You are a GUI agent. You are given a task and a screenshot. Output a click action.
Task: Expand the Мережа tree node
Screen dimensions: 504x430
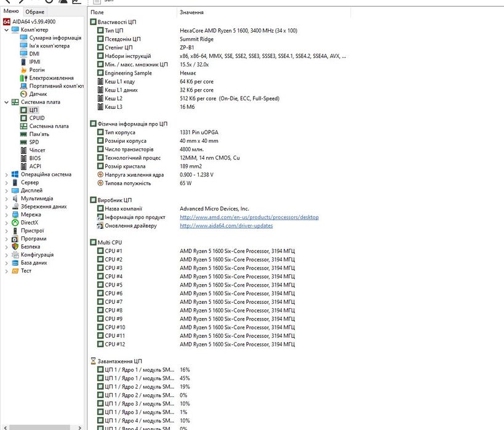6,215
